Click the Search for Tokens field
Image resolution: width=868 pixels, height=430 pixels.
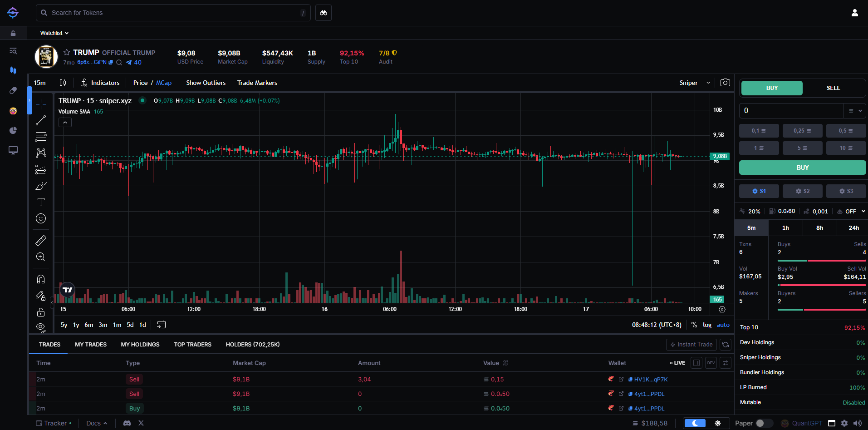172,13
